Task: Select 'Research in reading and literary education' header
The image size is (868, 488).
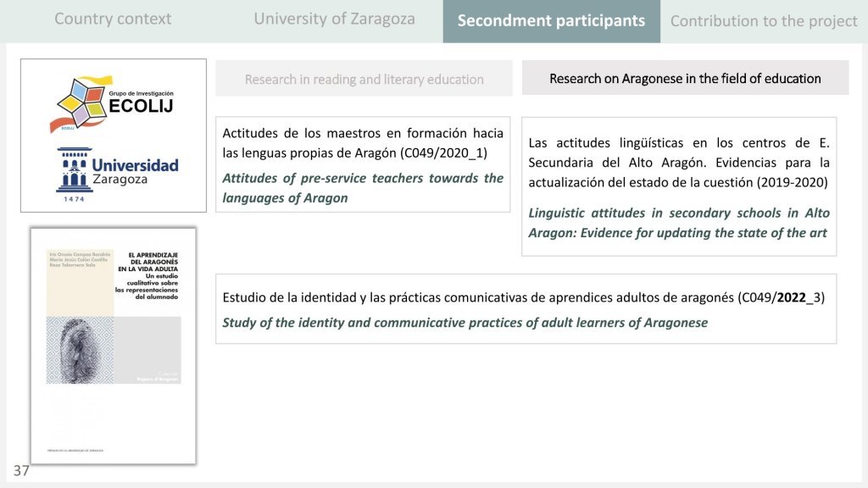Action: (x=364, y=79)
